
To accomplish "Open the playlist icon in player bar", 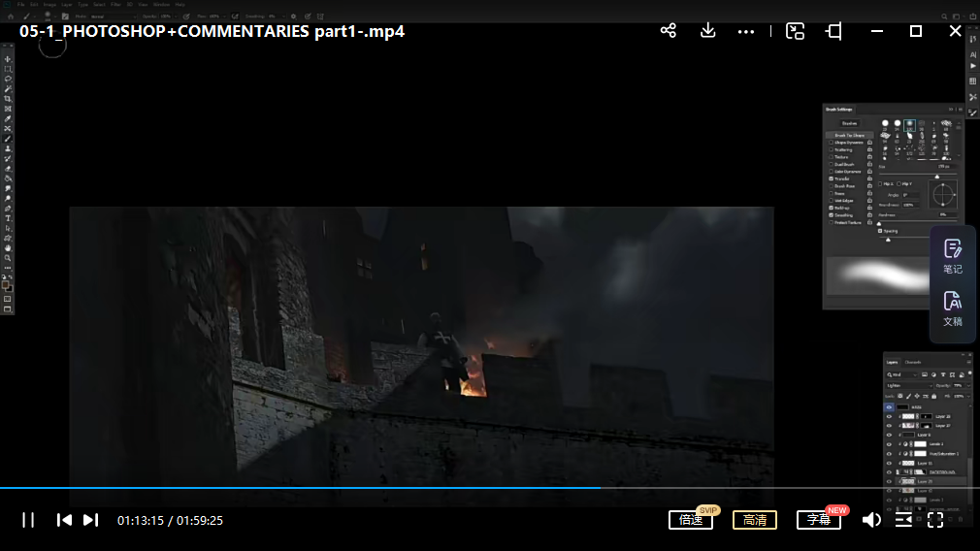I will click(x=903, y=520).
